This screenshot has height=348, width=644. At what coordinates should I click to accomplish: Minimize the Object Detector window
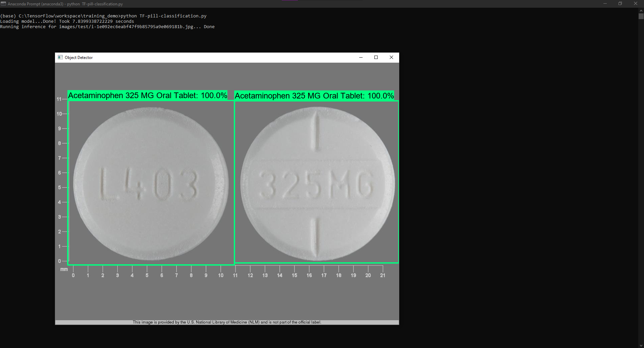coord(361,57)
